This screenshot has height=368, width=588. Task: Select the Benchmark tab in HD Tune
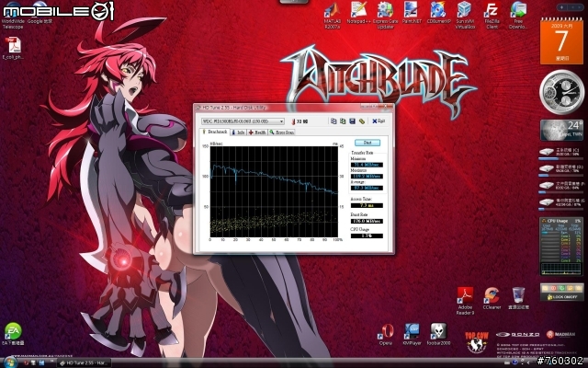[214, 132]
